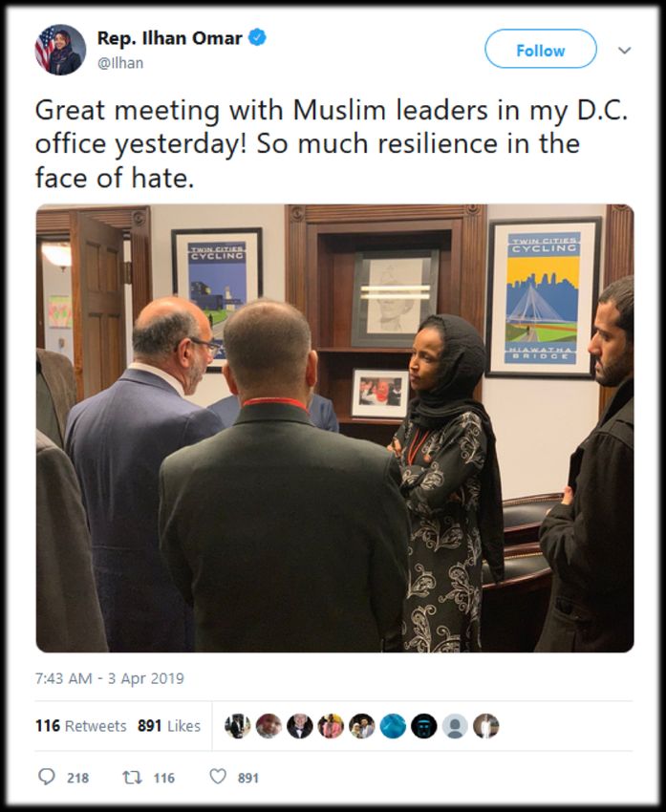View the 891 Likes list
This screenshot has height=812, width=666.
169,725
